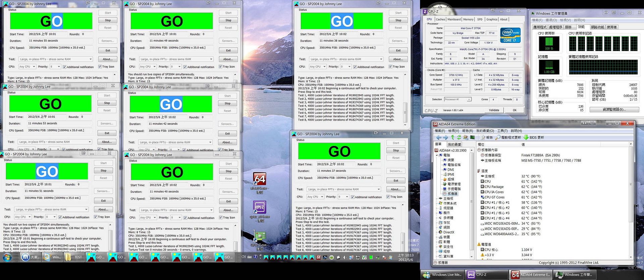Click the volume speaker tray icon

(344, 258)
